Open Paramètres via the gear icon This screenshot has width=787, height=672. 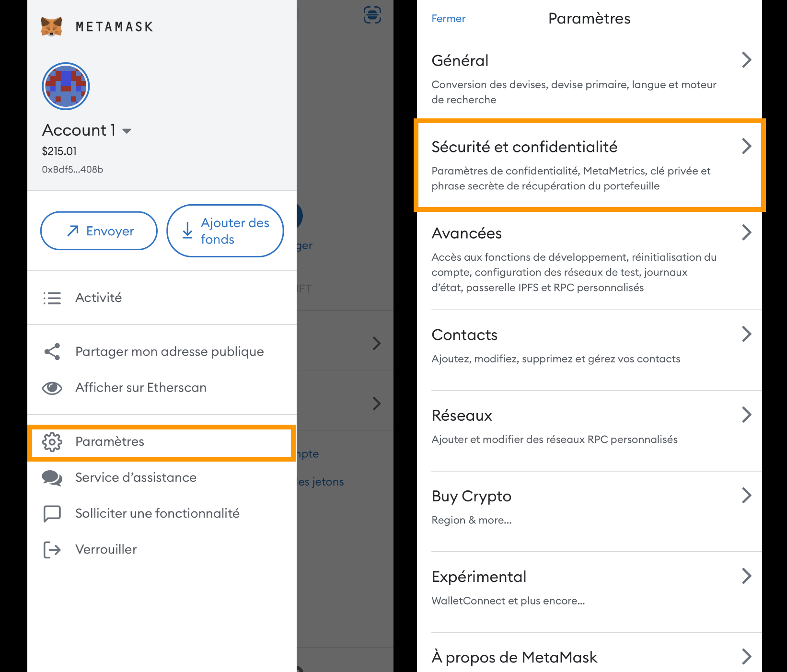[53, 442]
